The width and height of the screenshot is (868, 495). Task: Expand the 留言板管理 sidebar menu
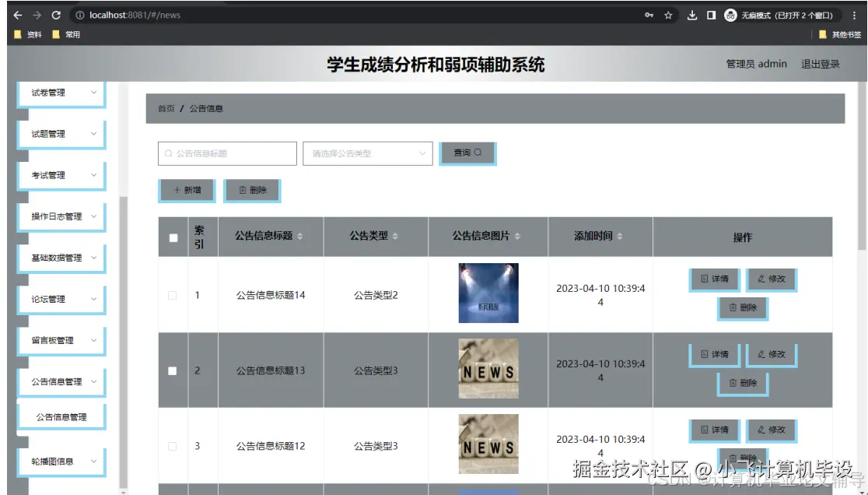(61, 341)
